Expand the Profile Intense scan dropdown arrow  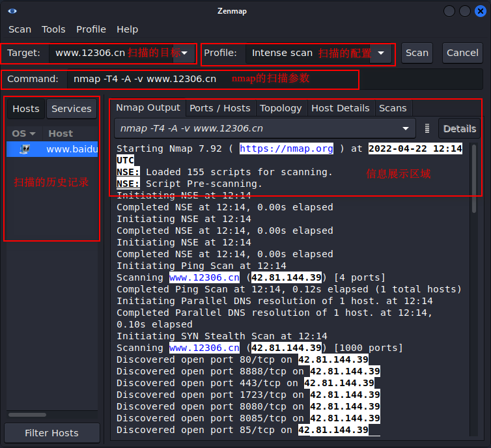click(381, 53)
